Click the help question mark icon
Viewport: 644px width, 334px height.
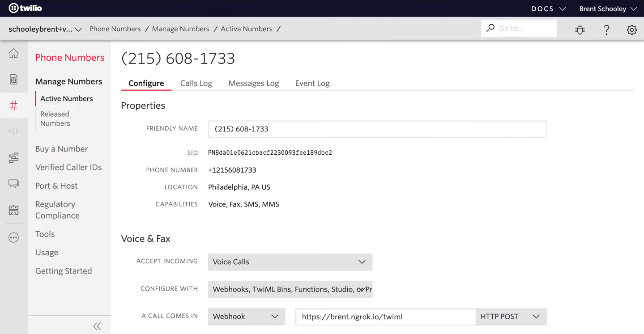click(606, 30)
